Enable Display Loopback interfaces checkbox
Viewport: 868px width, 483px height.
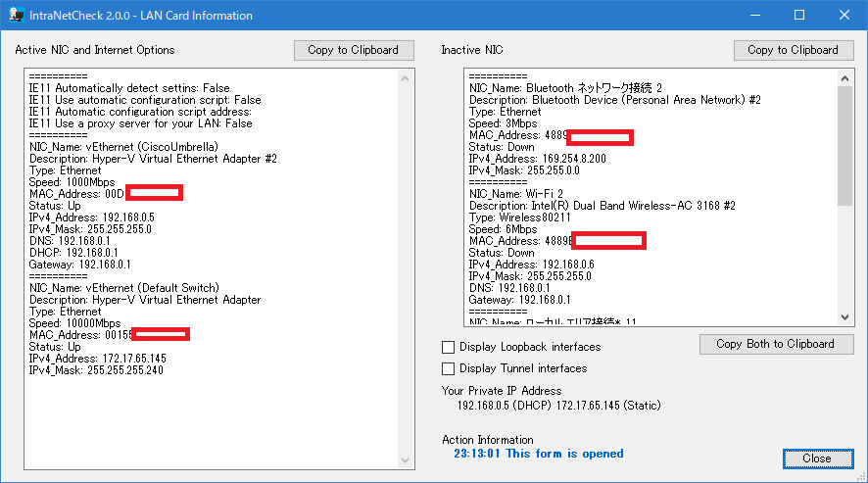pos(449,347)
